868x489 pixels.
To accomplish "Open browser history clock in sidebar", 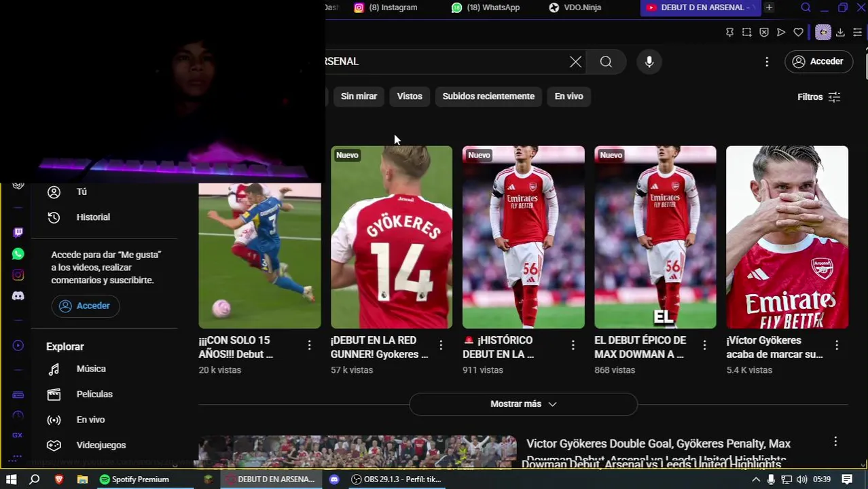I will click(18, 415).
